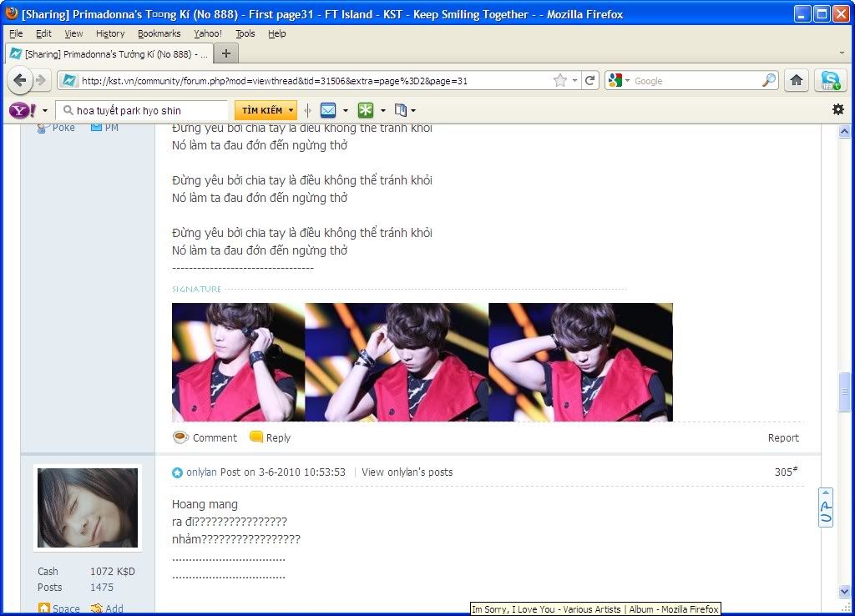Open Yahoo Mail envelope icon
855x616 pixels.
327,111
